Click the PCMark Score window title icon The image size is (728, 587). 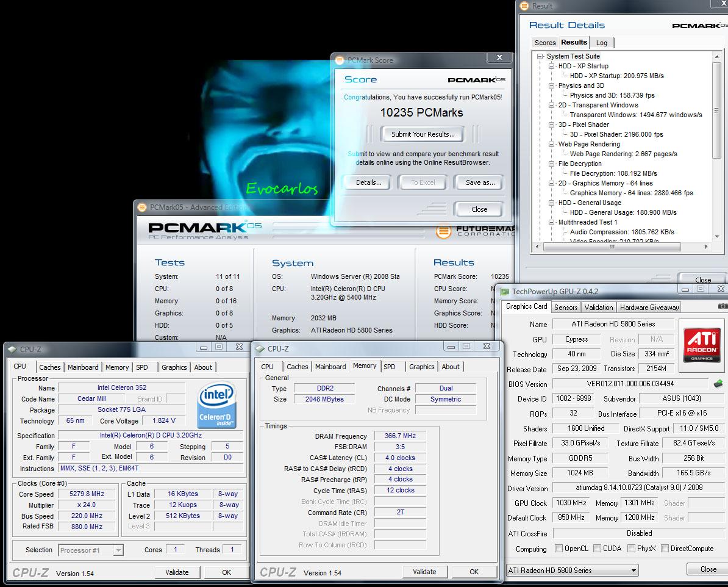(340, 60)
